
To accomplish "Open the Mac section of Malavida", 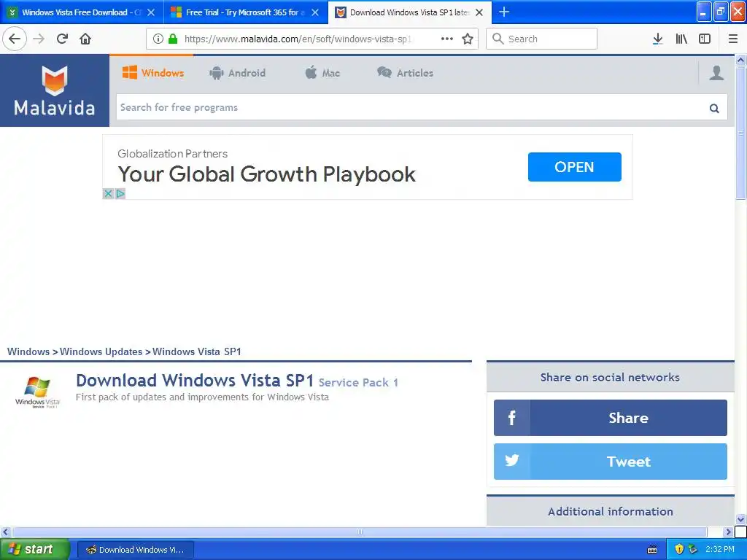I will (322, 73).
